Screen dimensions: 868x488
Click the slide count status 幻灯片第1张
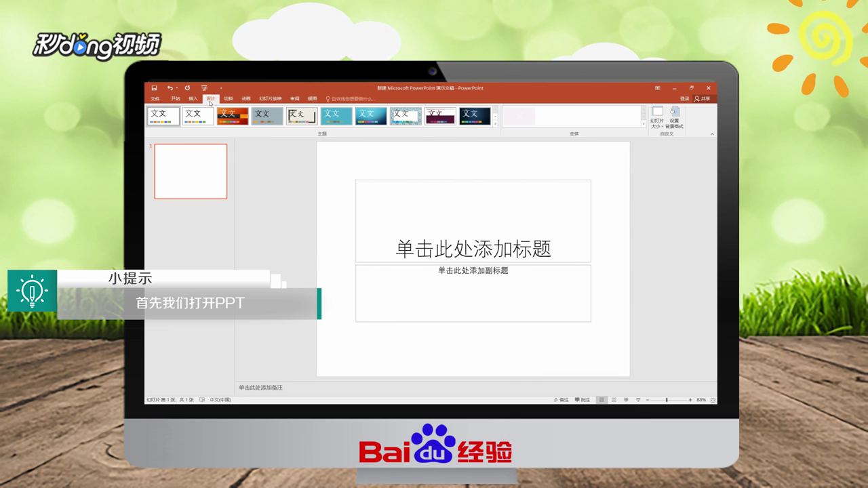pyautogui.click(x=170, y=400)
